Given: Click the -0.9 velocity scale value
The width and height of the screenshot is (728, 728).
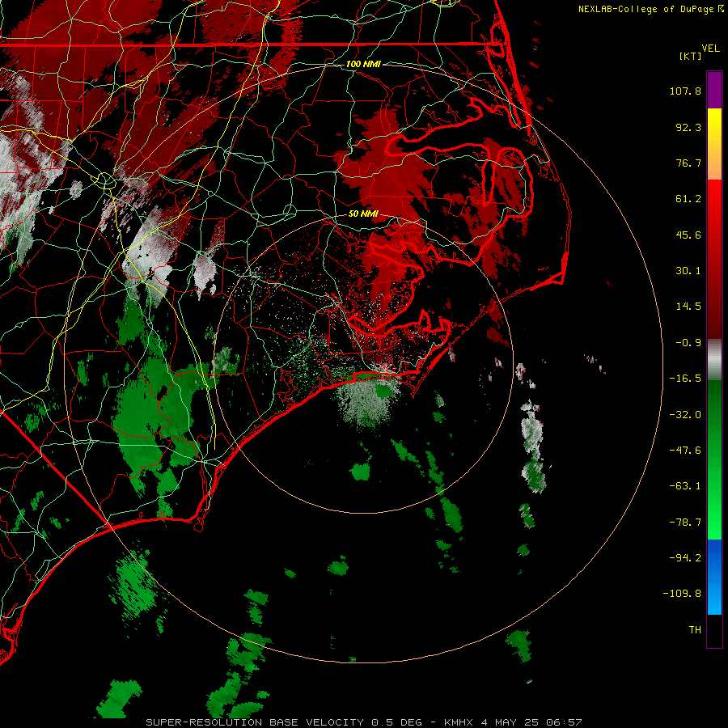Looking at the screenshot, I should 688,343.
